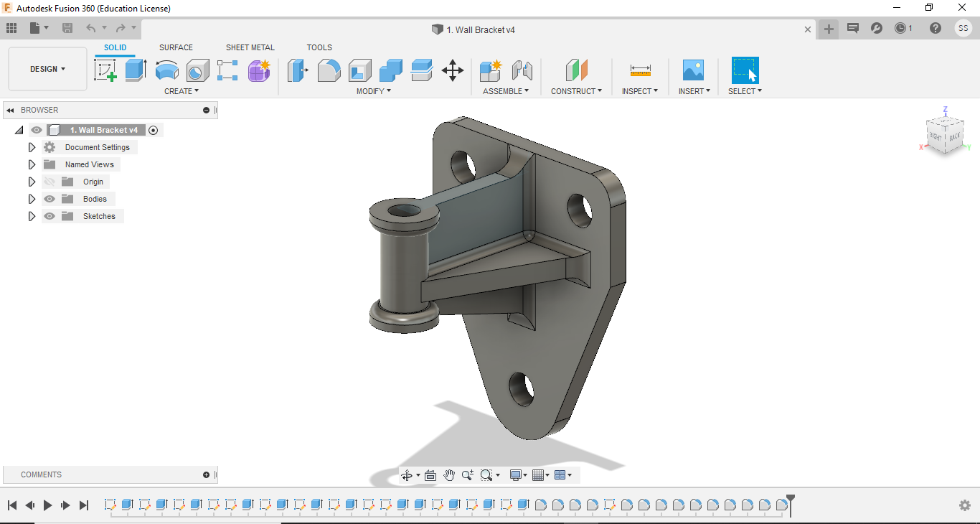Select the Rectangular Pattern tool
Viewport: 980px width, 524px height.
pyautogui.click(x=227, y=70)
